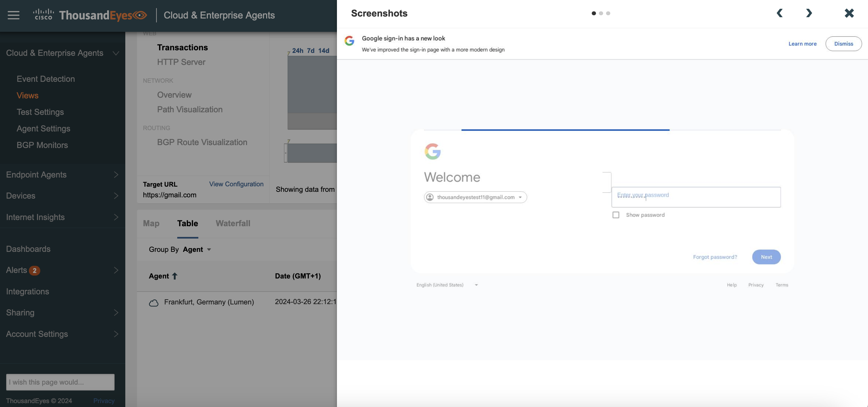
Task: Sort agents using the Agent column arrow
Action: point(175,276)
